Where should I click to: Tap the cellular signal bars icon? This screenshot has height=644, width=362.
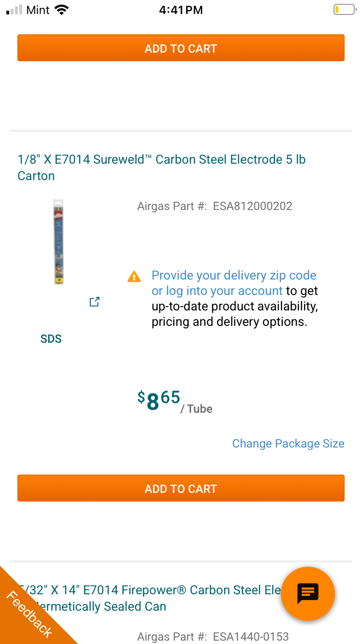coord(14,10)
